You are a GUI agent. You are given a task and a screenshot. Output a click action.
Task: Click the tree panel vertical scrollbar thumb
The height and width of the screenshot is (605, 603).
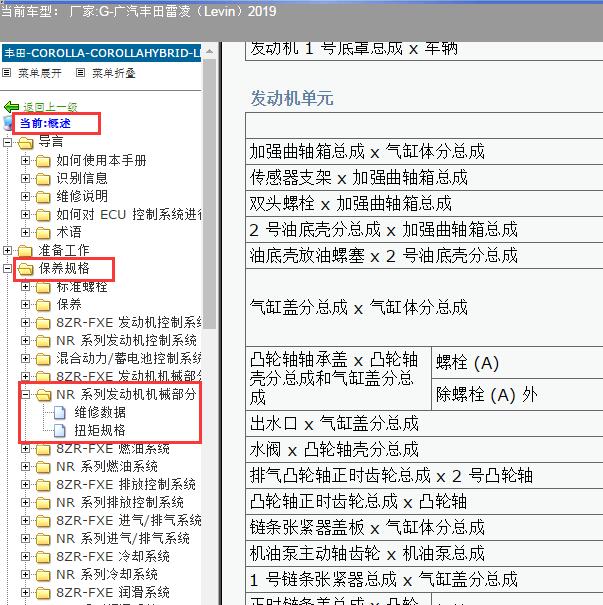click(x=209, y=193)
